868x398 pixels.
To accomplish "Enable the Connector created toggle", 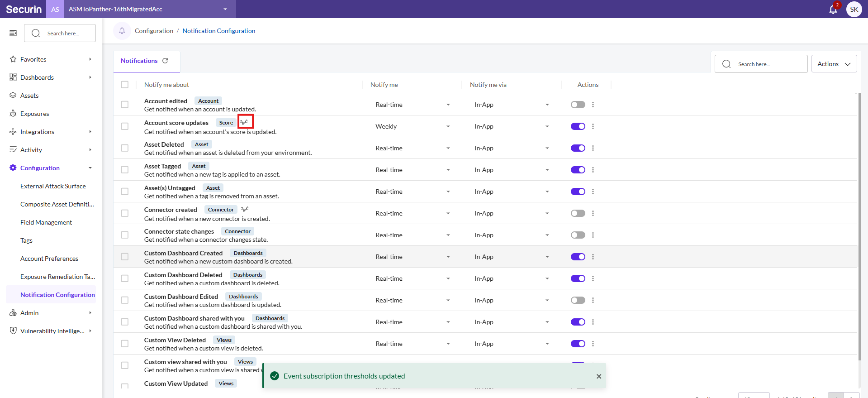I will coord(578,213).
